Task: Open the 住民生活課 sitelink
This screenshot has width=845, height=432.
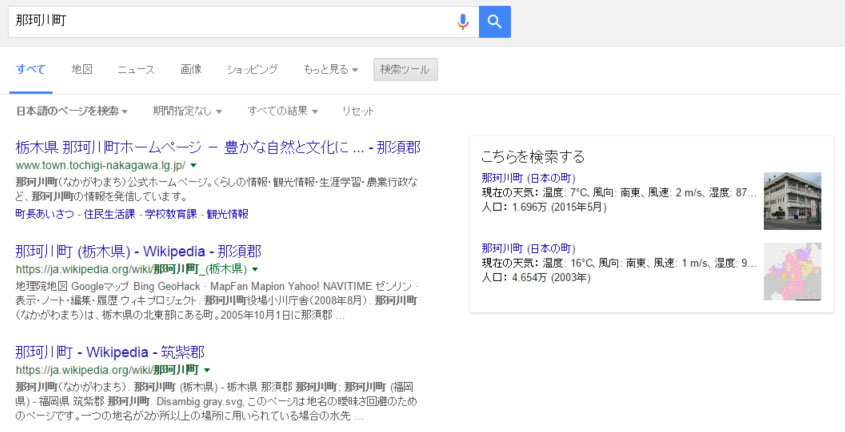Action: 109,214
